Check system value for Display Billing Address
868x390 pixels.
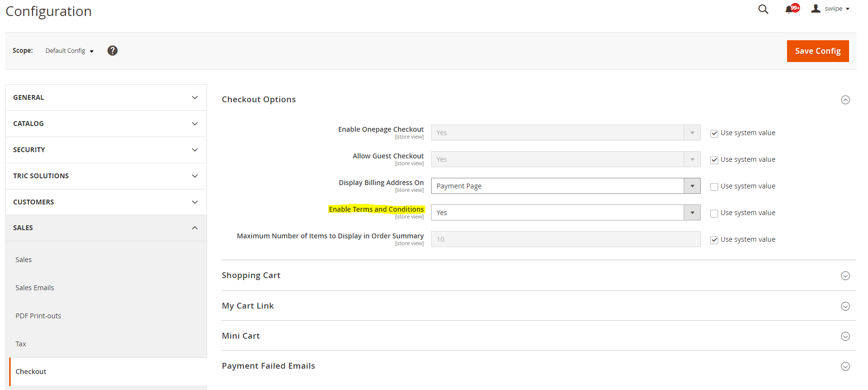(x=714, y=187)
